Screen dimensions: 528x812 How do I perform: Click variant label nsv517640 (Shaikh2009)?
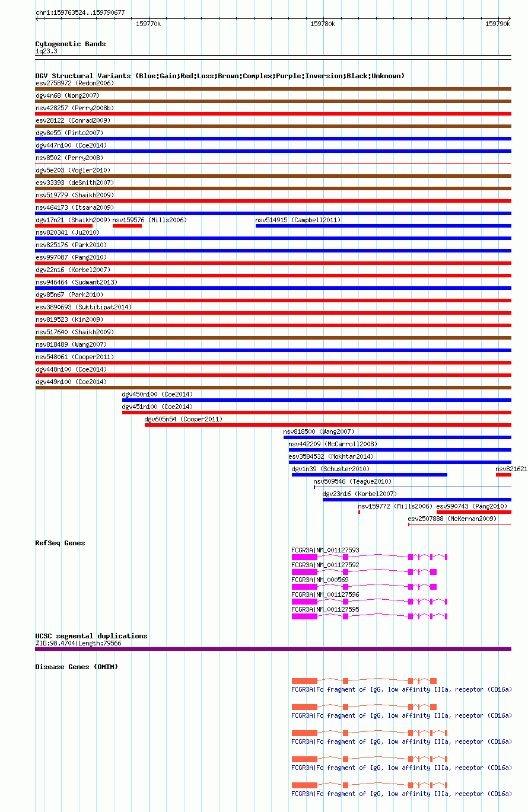pyautogui.click(x=75, y=332)
